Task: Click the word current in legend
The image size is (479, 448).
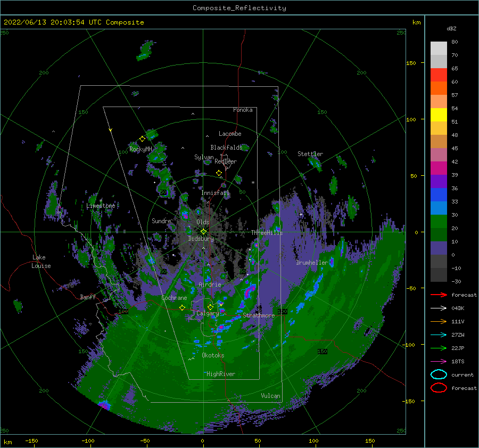Action: tap(463, 374)
